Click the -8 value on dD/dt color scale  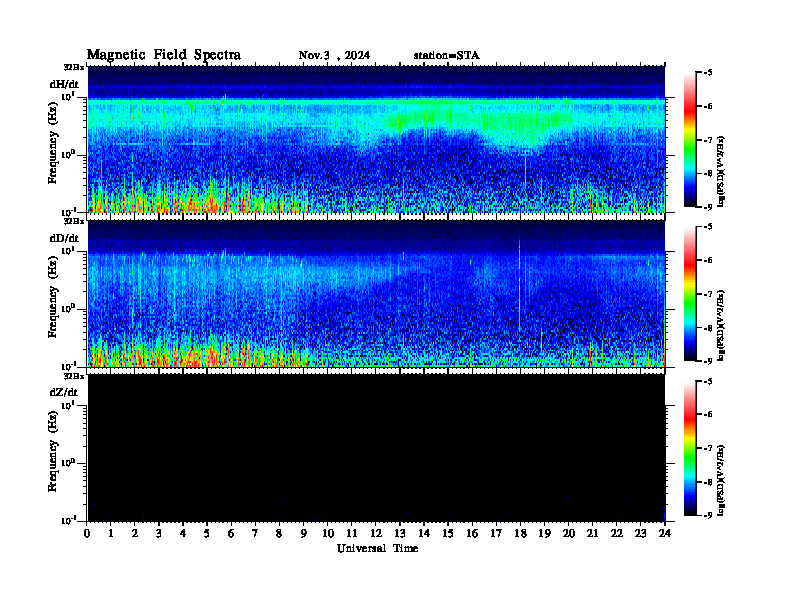click(x=708, y=328)
